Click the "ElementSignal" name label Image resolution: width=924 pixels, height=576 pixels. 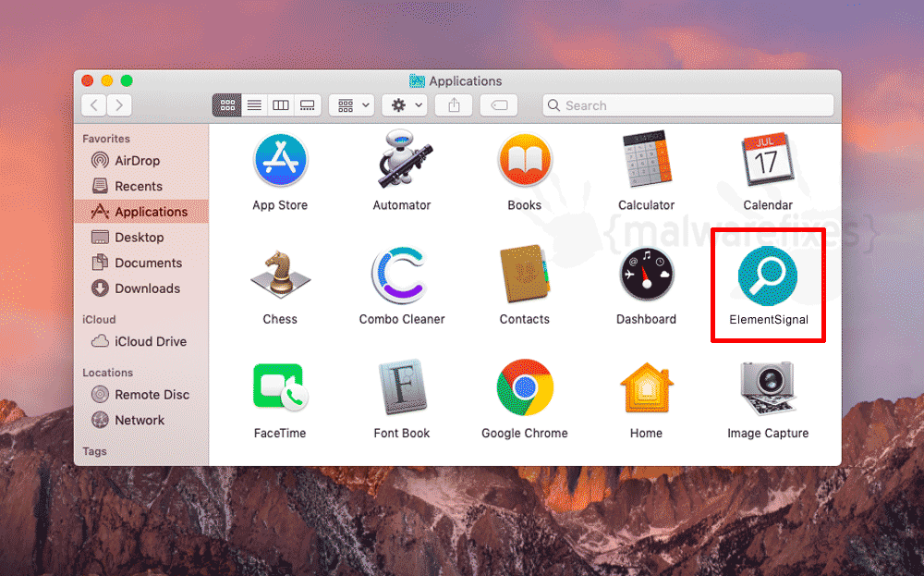pyautogui.click(x=769, y=320)
